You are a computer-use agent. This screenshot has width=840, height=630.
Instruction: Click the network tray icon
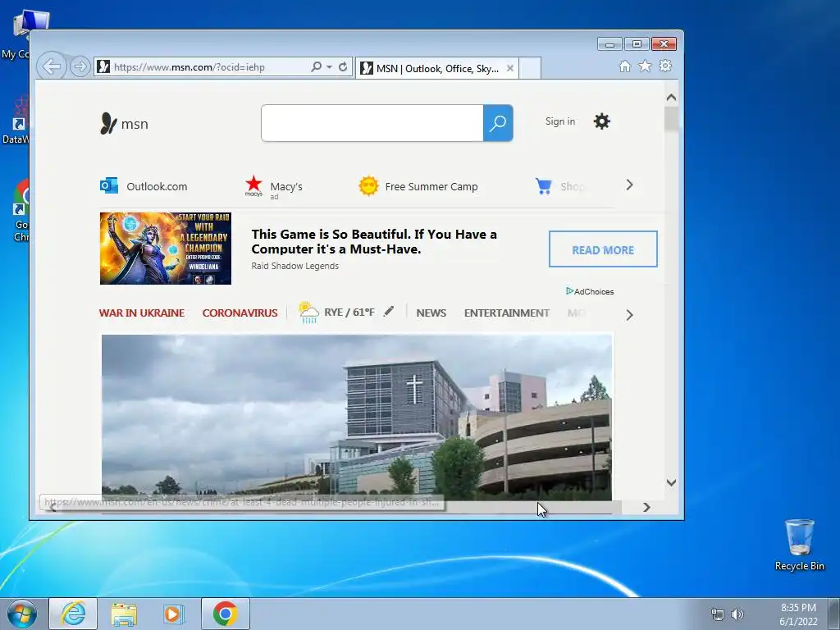[x=717, y=614]
